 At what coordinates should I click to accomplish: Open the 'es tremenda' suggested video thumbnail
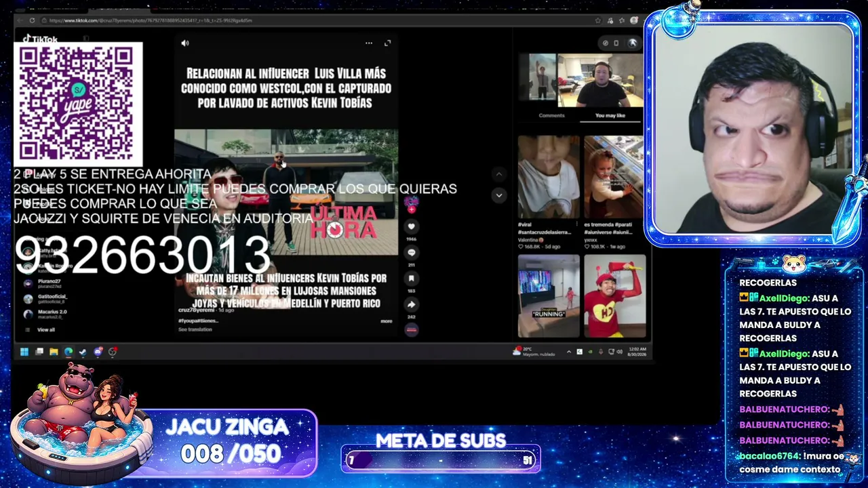[x=614, y=177]
